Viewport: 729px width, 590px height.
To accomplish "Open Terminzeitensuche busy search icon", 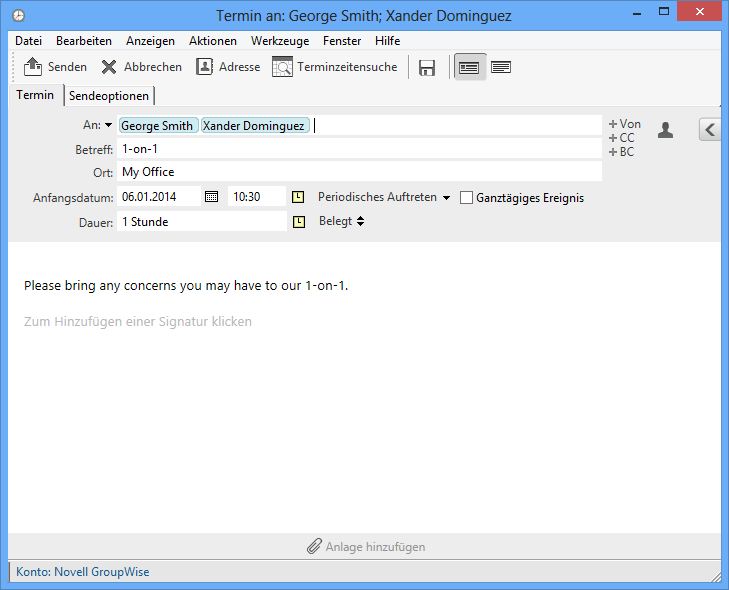I will point(282,67).
